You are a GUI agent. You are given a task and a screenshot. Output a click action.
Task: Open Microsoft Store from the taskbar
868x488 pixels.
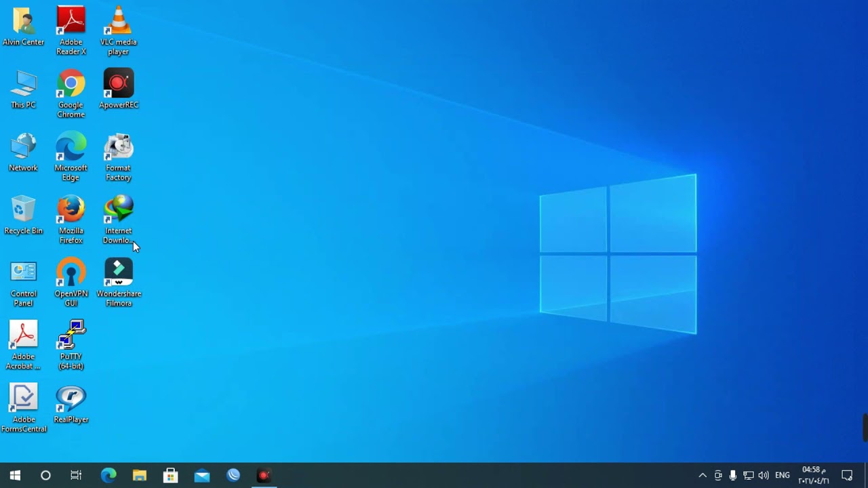[171, 475]
